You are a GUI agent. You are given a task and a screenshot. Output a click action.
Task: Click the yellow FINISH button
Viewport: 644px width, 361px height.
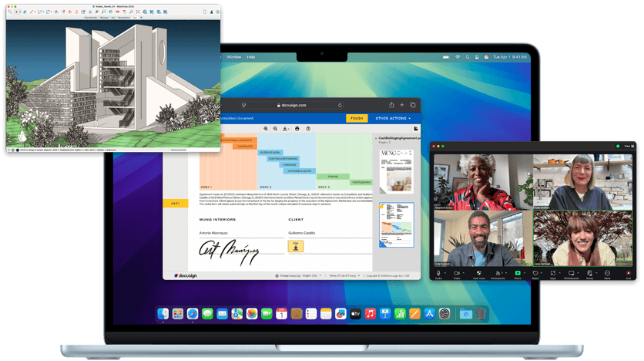coord(357,119)
